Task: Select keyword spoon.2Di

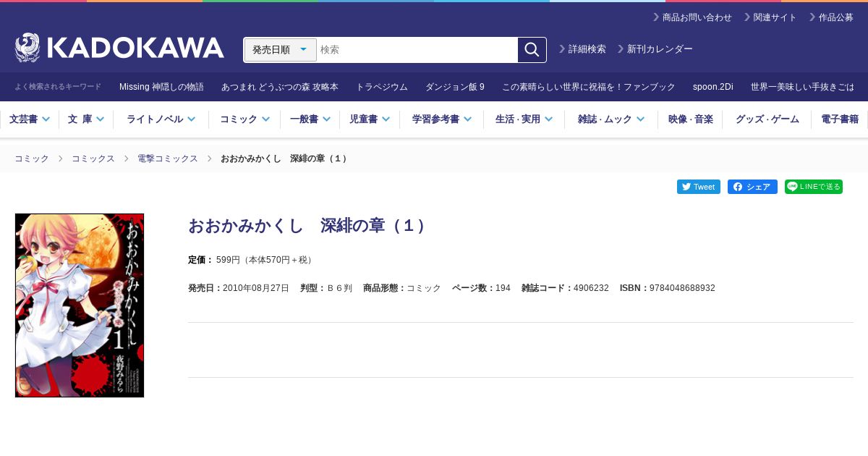Action: pos(713,87)
